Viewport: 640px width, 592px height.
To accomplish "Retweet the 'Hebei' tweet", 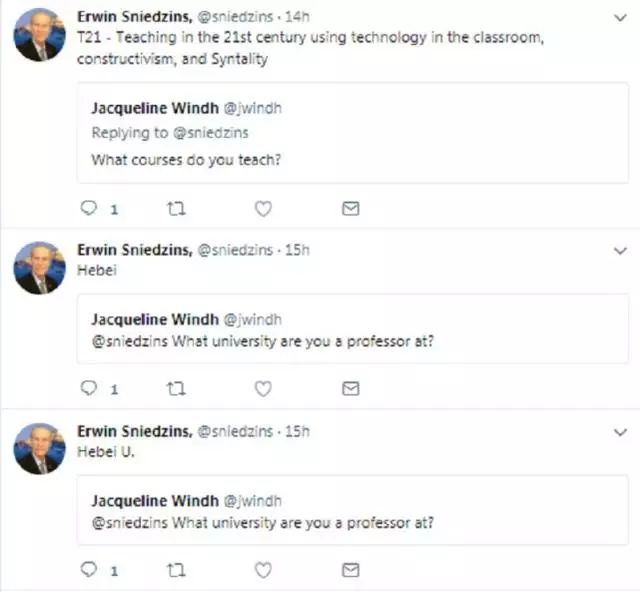I will (177, 389).
